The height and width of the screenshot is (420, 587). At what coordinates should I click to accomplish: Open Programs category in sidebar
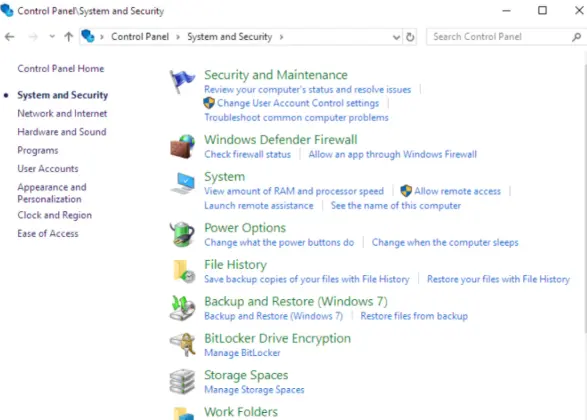click(38, 150)
